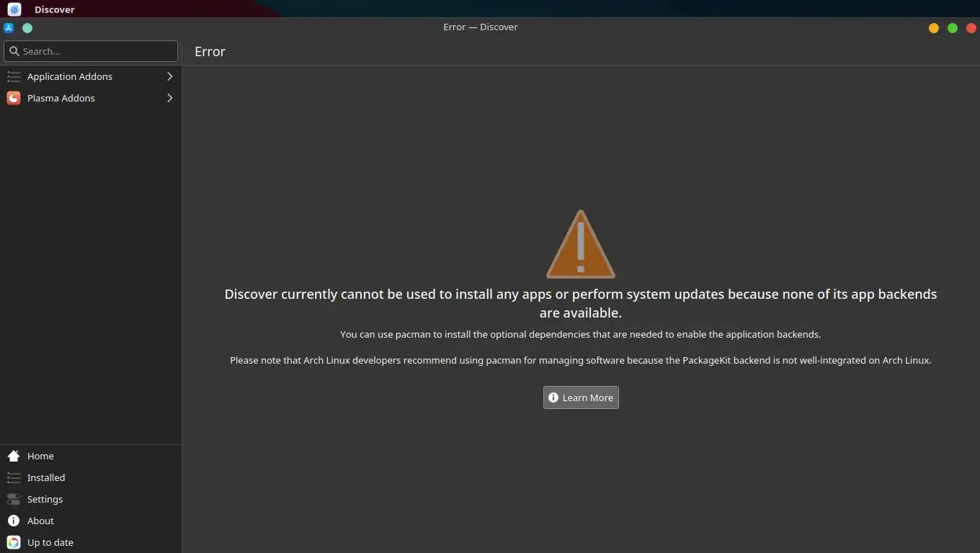Minimize the window with the yellow button
This screenshot has height=553, width=980.
(934, 28)
